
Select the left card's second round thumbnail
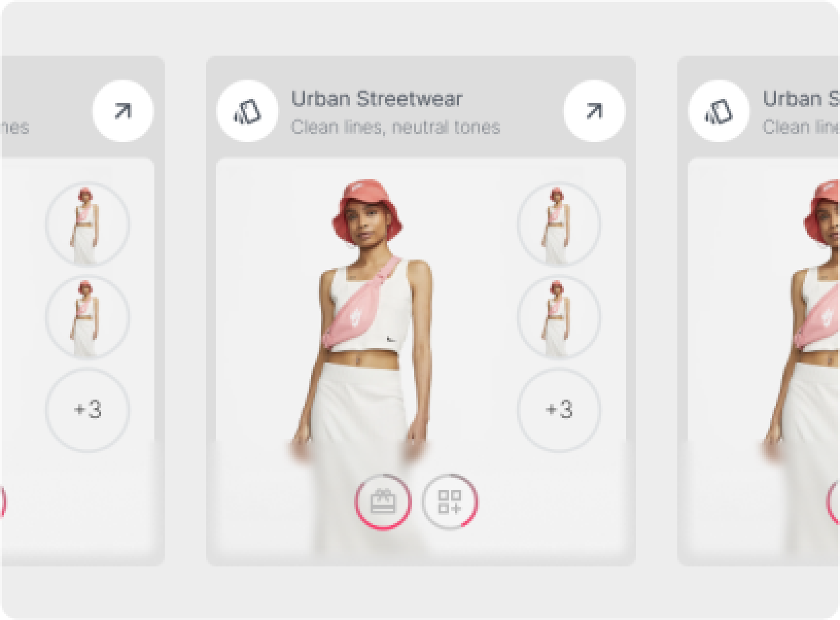pos(87,317)
